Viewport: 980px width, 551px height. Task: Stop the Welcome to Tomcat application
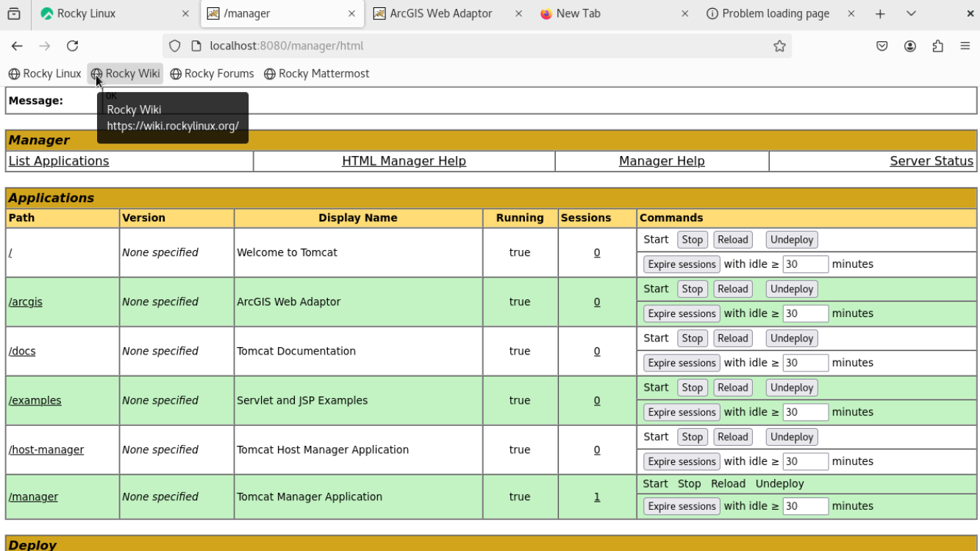click(692, 240)
